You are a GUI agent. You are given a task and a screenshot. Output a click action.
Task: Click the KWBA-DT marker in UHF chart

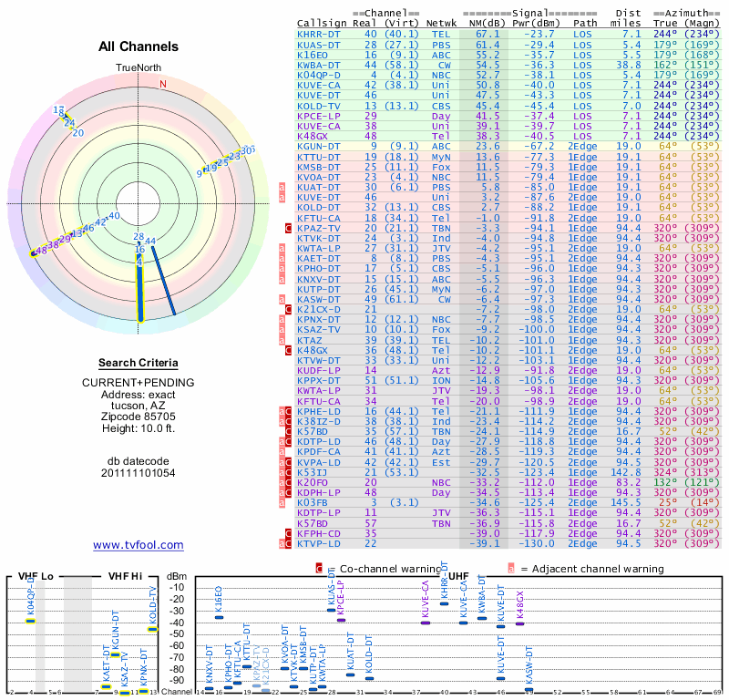[x=482, y=618]
